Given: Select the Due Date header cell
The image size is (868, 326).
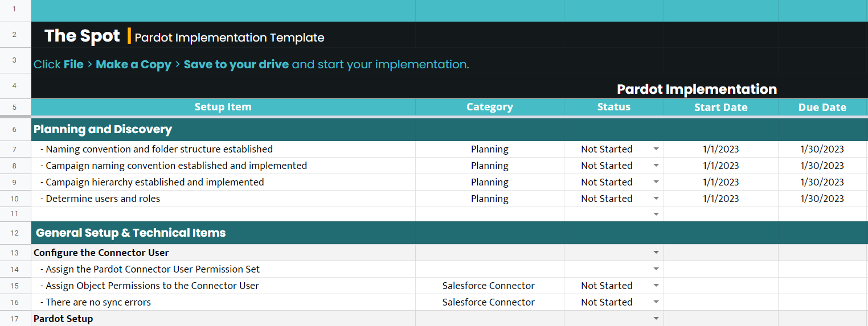Looking at the screenshot, I should 822,107.
